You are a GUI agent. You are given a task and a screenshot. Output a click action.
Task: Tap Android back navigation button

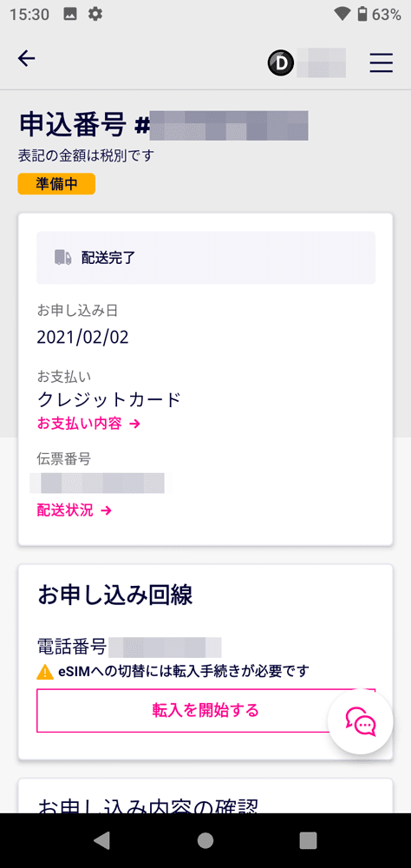click(x=101, y=840)
